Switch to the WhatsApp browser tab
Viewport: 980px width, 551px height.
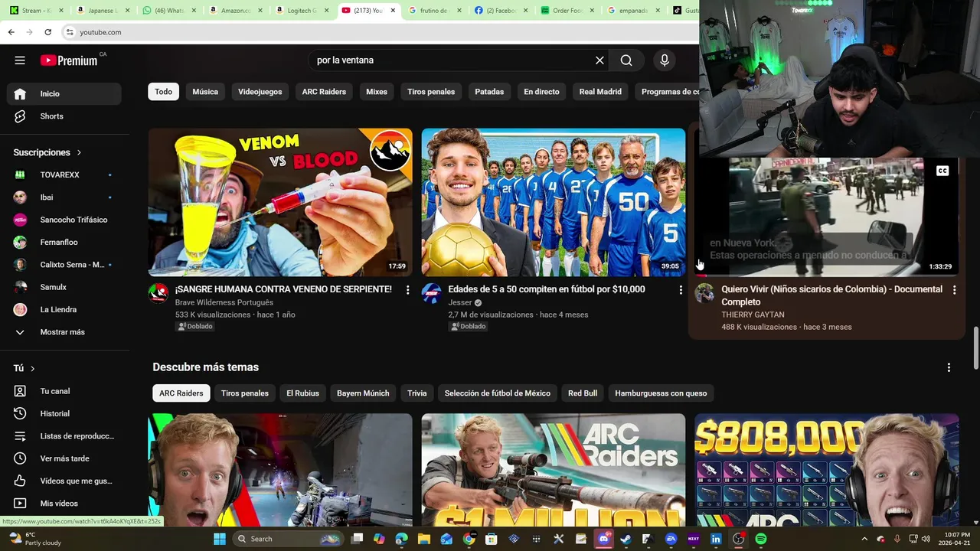(168, 11)
